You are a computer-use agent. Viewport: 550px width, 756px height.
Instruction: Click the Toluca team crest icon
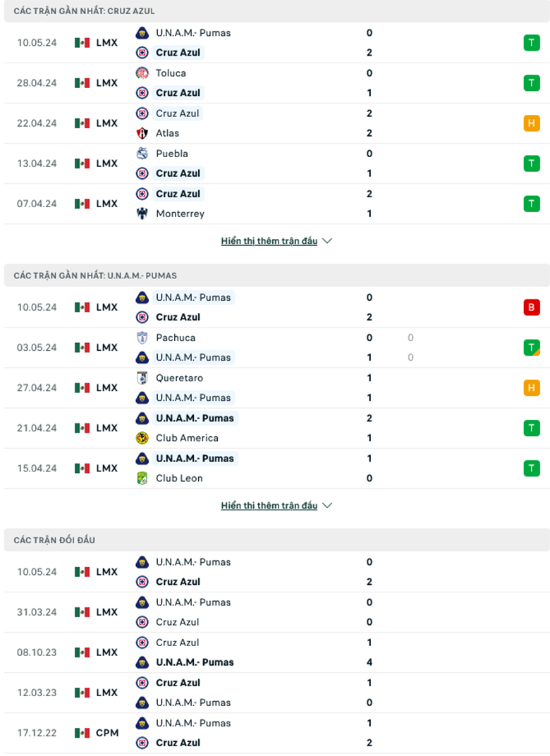pos(142,73)
